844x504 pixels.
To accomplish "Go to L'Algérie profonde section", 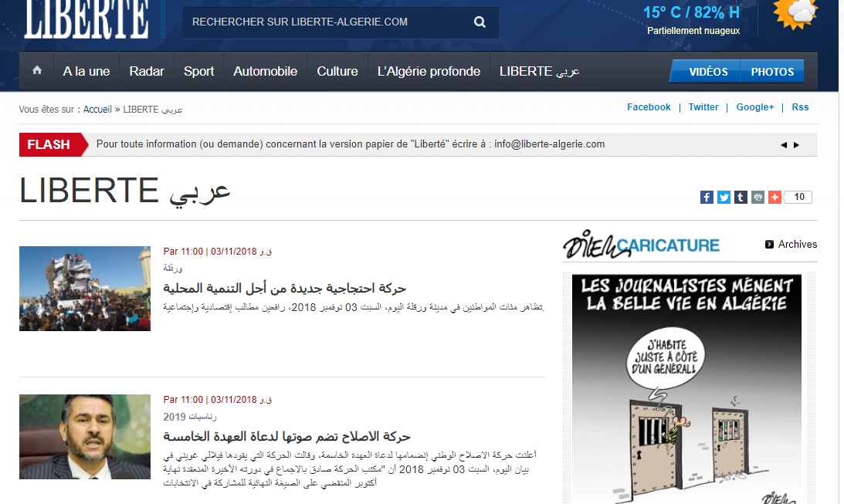I will tap(429, 71).
